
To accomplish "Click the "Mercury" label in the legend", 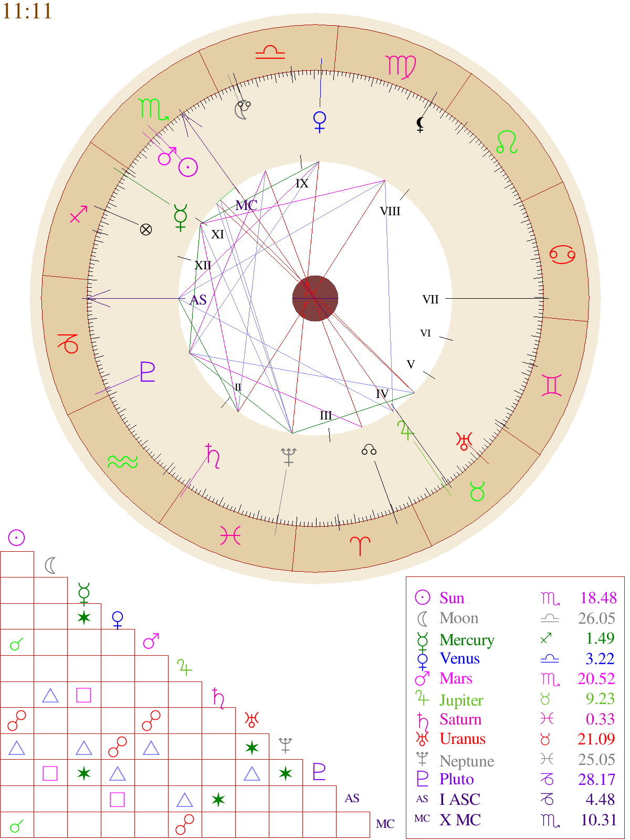I will point(467,639).
